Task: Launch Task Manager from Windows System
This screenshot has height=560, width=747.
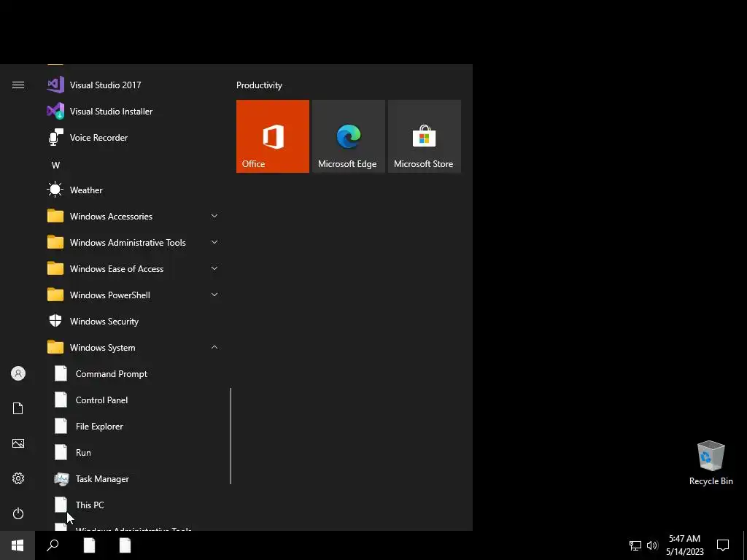Action: (132, 479)
